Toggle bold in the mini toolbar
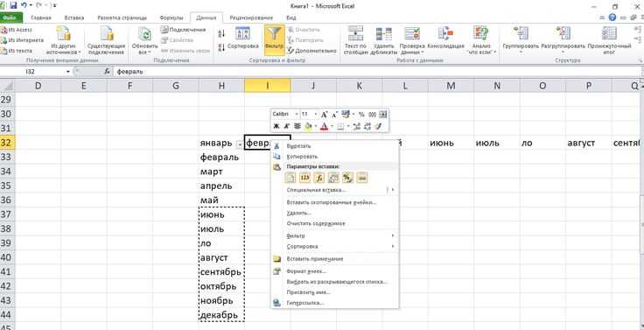Image resolution: width=644 pixels, height=330 pixels. pos(276,127)
